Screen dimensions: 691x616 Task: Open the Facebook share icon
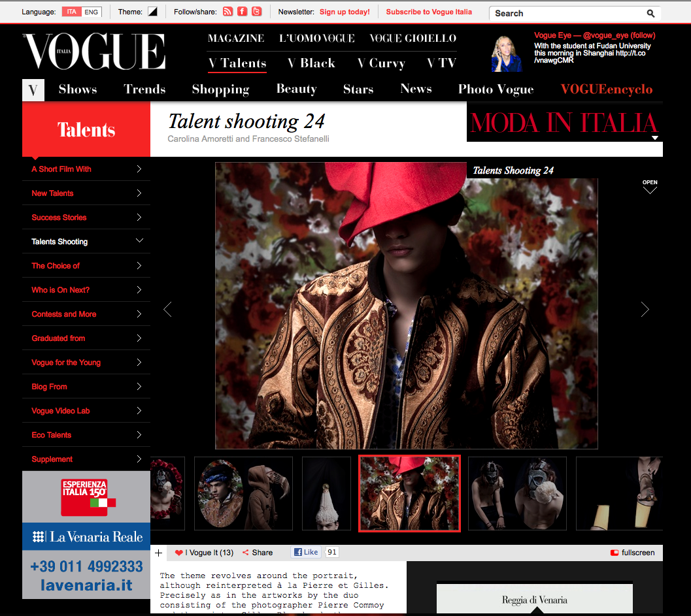click(242, 12)
